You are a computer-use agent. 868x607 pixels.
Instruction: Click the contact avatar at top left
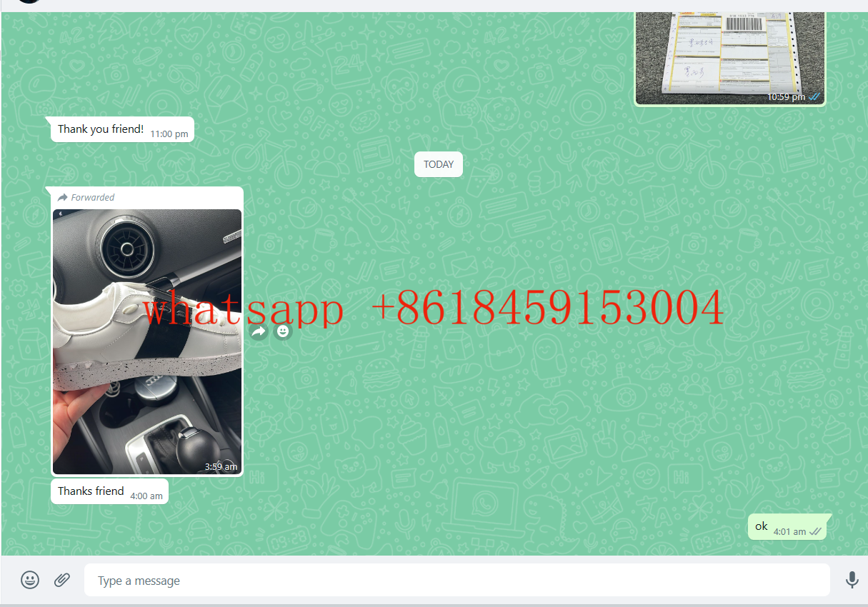(29, 1)
